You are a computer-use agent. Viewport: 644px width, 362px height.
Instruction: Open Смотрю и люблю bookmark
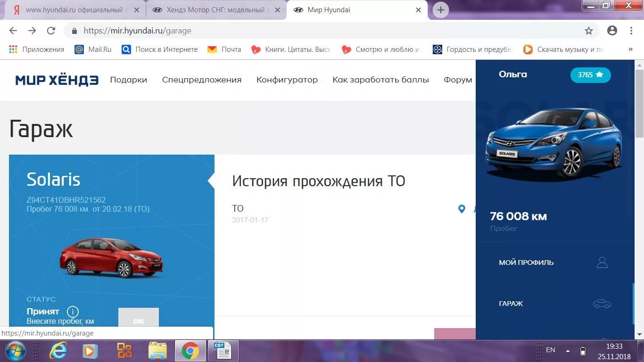click(x=380, y=49)
